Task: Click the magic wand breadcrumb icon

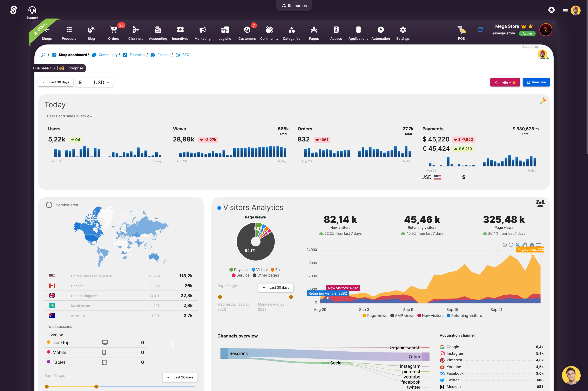Action: pyautogui.click(x=43, y=55)
